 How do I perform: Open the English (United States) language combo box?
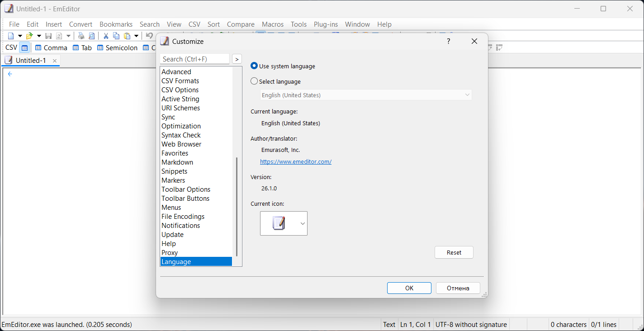366,95
